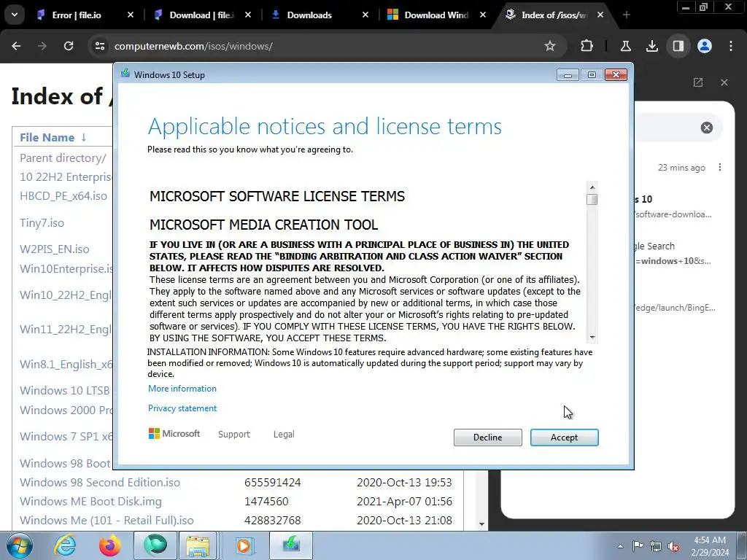Open File Explorer from taskbar

(198, 545)
